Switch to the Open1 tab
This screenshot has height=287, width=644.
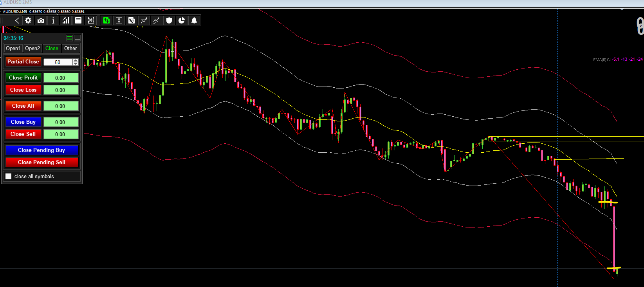[x=13, y=48]
